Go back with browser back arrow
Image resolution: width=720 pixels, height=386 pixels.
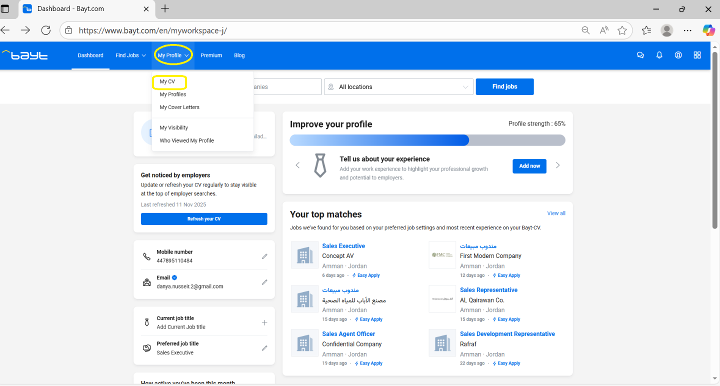tap(6, 30)
